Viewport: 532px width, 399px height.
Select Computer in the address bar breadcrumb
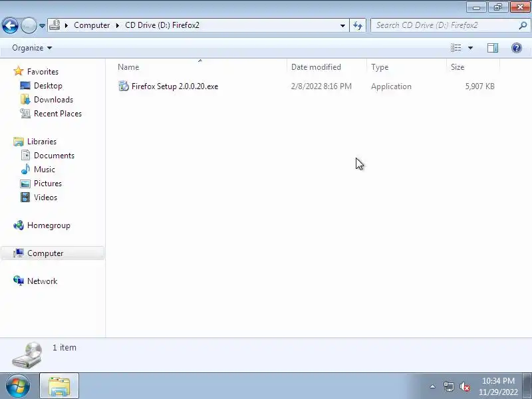[92, 25]
